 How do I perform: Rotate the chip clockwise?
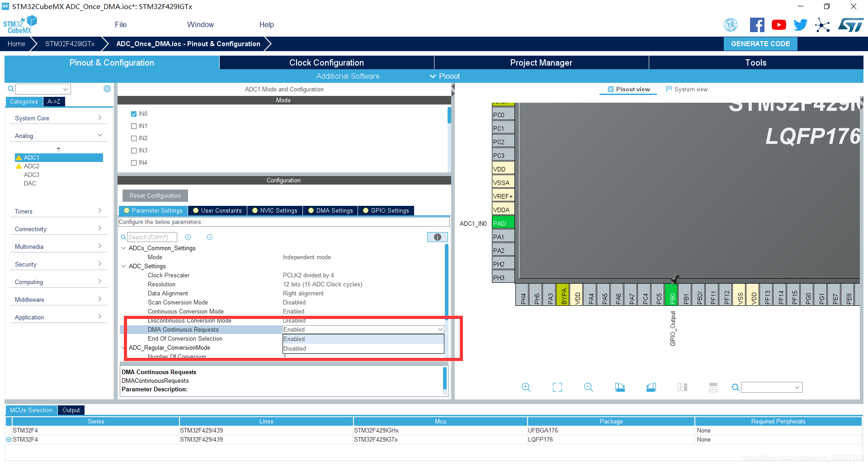(x=620, y=387)
